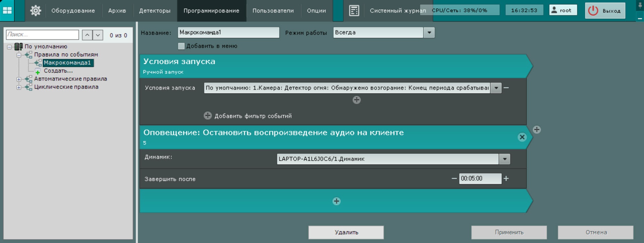Screen dimensions: 644x243
Task: Open the 'Режим работы' dropdown
Action: pyautogui.click(x=429, y=33)
